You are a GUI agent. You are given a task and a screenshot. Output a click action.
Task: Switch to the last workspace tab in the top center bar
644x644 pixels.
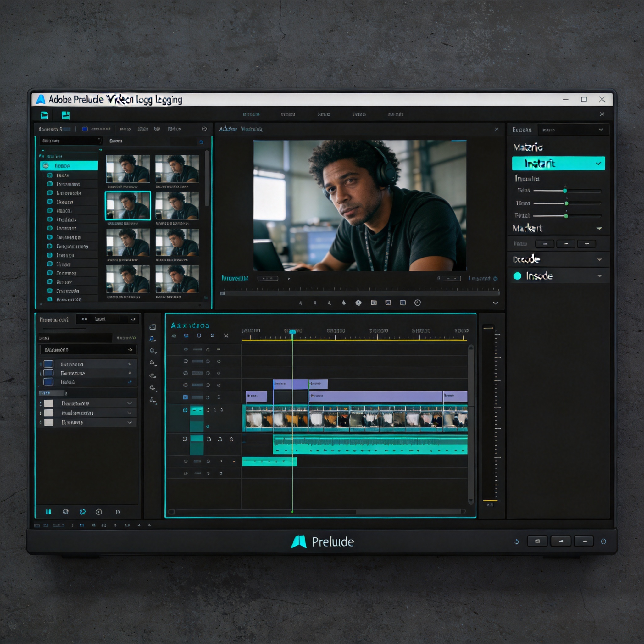(396, 114)
